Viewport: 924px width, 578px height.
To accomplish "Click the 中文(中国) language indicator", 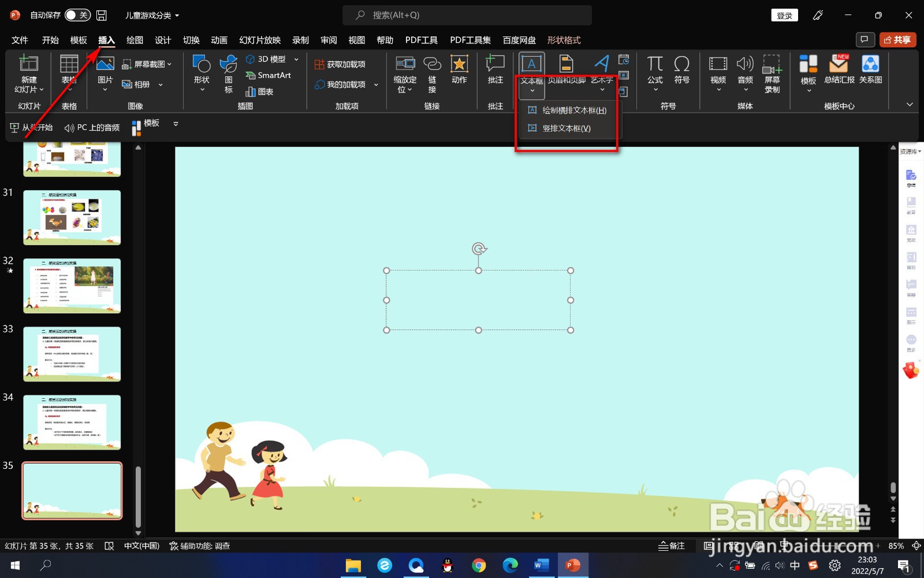I will (141, 546).
